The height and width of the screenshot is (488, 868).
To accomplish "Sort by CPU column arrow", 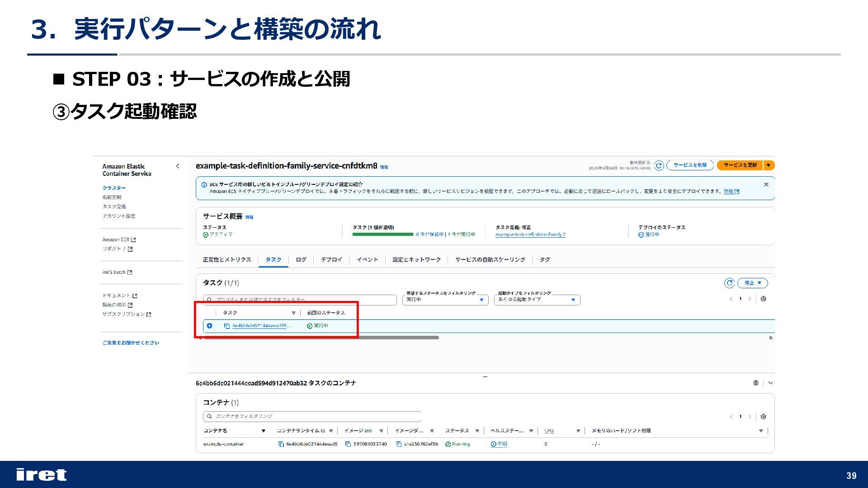I will pyautogui.click(x=578, y=431).
